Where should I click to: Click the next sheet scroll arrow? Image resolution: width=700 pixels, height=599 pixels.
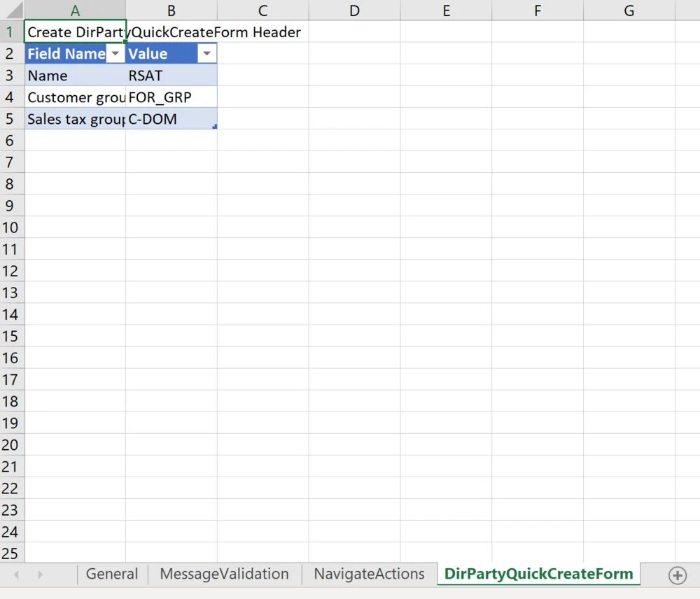coord(41,575)
